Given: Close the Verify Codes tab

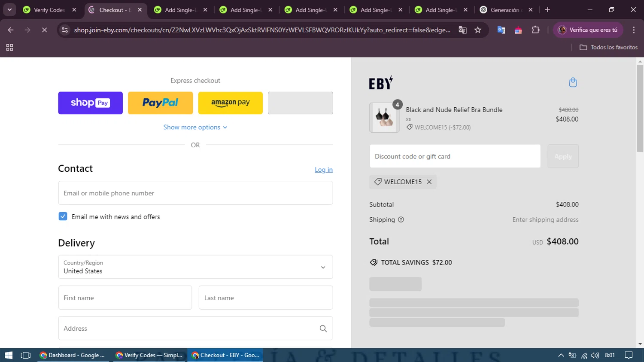Looking at the screenshot, I should tap(74, 10).
